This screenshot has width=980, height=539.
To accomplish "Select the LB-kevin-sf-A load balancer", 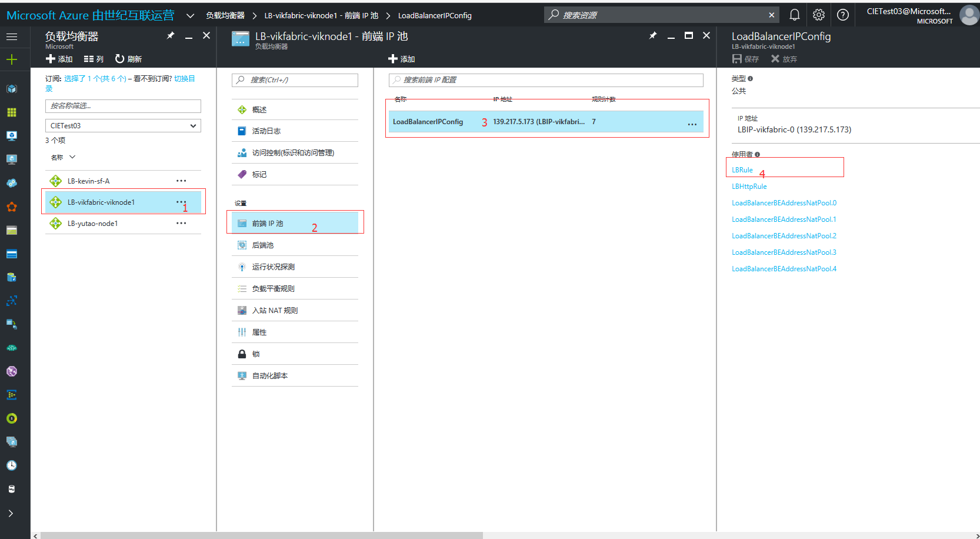I will point(88,181).
